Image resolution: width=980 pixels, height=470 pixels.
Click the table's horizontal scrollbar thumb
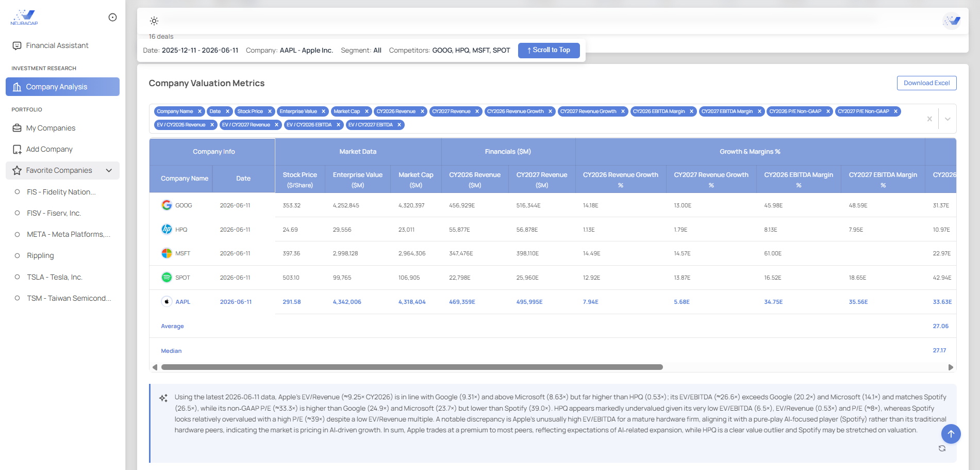[x=412, y=367]
